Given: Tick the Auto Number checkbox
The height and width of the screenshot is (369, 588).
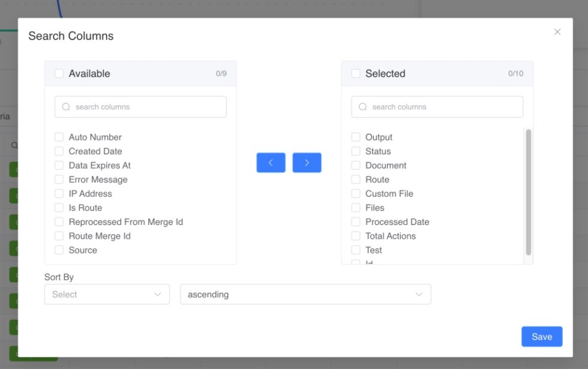Looking at the screenshot, I should pyautogui.click(x=59, y=137).
